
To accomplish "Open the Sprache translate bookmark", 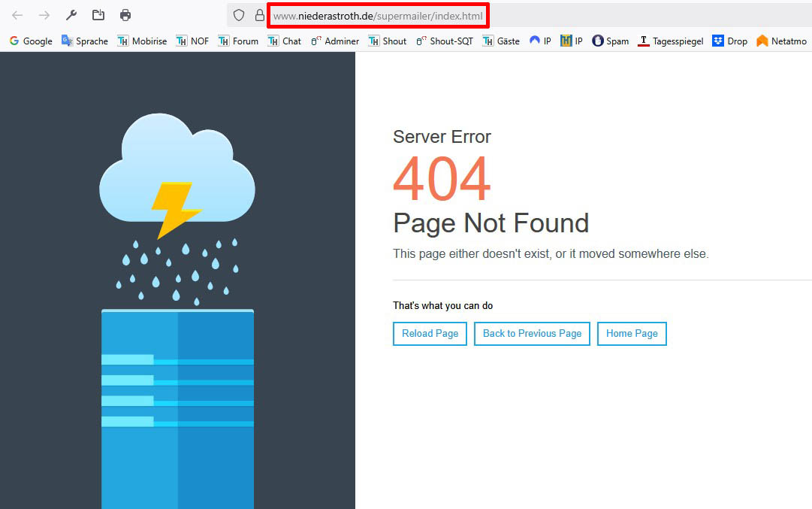I will pyautogui.click(x=85, y=41).
